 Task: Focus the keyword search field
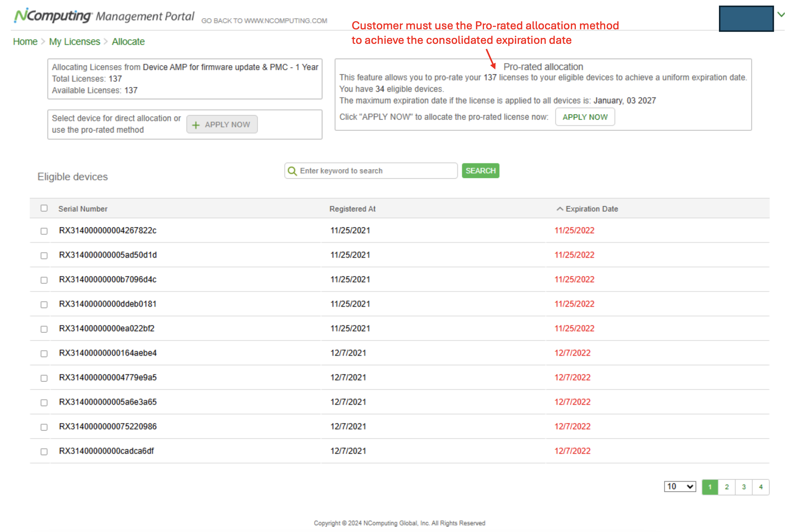point(371,171)
